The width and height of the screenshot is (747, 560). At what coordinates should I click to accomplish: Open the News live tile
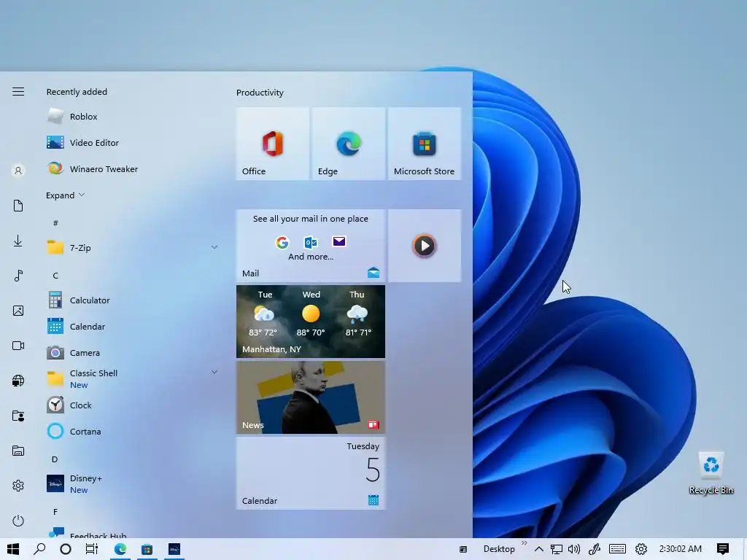click(311, 397)
